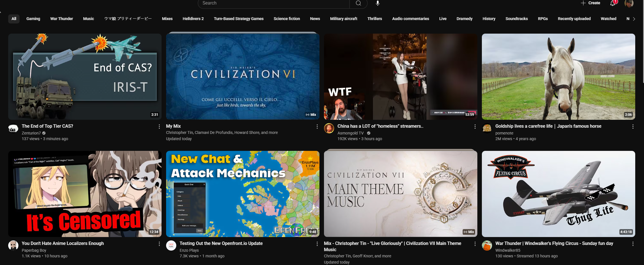Open Asmongold TV channel avatar
The image size is (644, 265).
(329, 129)
